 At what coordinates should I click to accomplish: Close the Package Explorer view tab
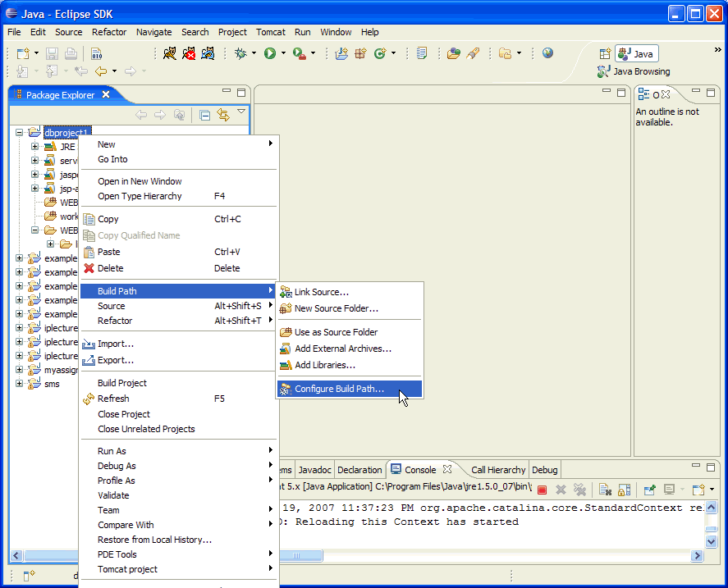(105, 94)
